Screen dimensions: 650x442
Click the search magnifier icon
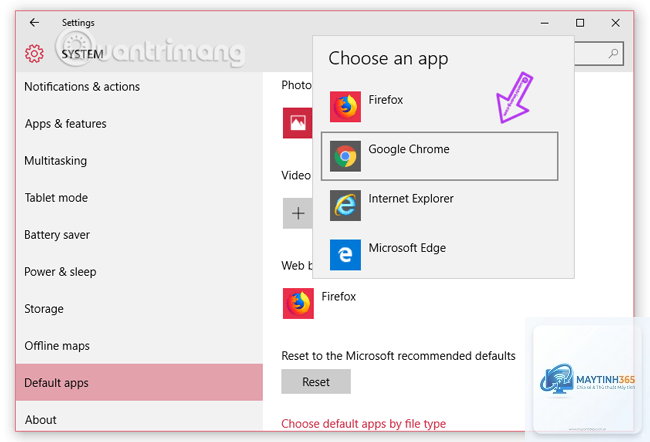tap(613, 53)
